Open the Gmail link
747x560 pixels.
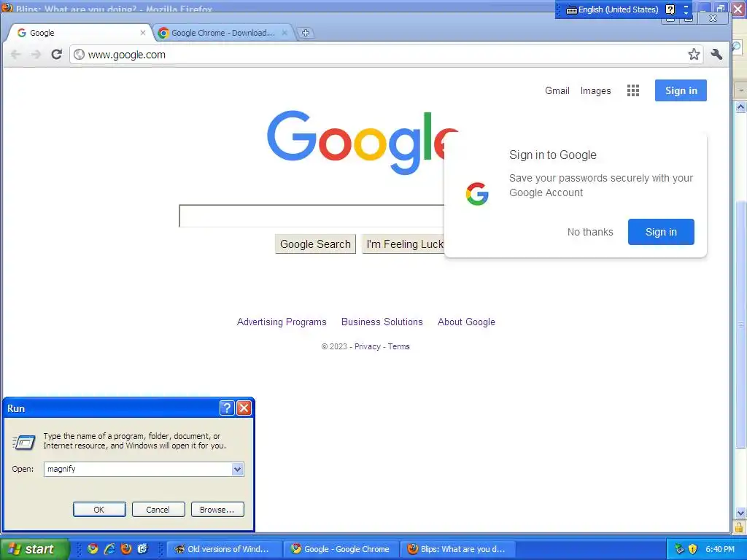[557, 90]
